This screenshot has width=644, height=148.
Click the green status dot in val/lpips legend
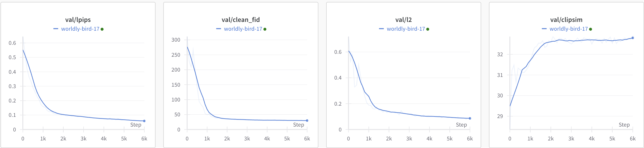(x=102, y=29)
